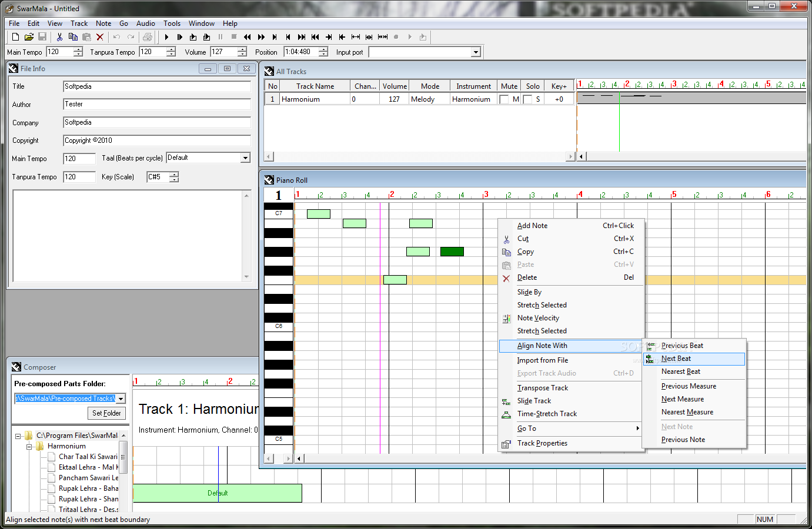Click the Title input field
Viewport: 812px width, 529px height.
tap(156, 86)
